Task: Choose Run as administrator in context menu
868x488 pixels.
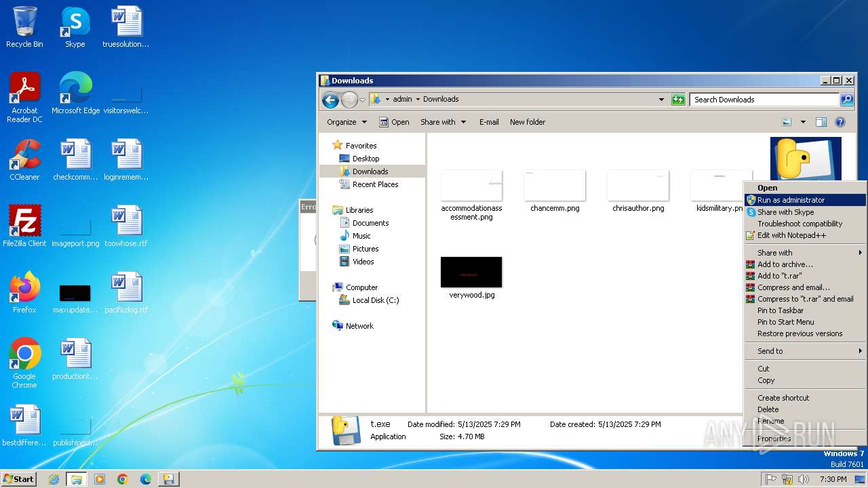Action: [805, 200]
